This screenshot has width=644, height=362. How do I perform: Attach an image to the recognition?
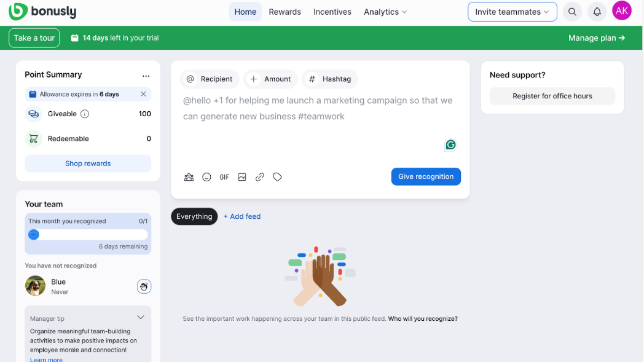[x=242, y=177]
